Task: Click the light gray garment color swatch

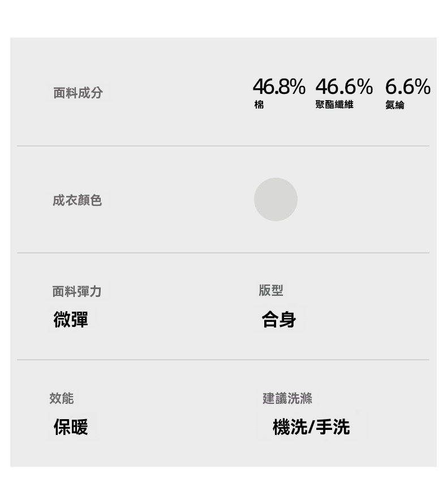Action: pos(276,199)
